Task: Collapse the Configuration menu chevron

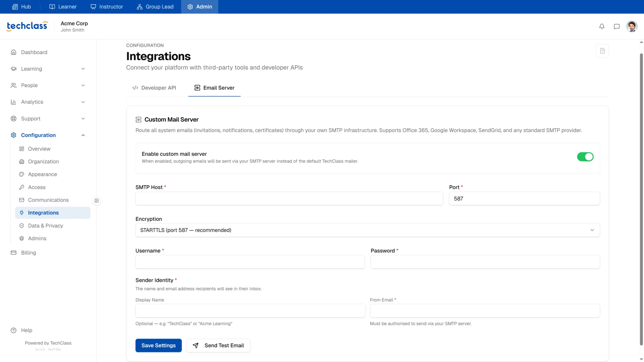Action: (x=83, y=135)
